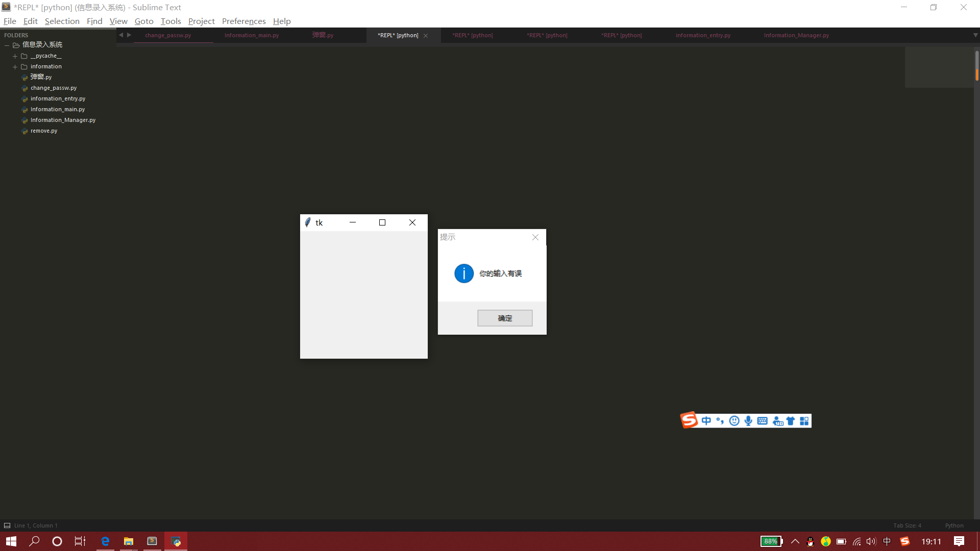Open the tab list dropdown arrow
The width and height of the screenshot is (980, 551).
click(975, 35)
